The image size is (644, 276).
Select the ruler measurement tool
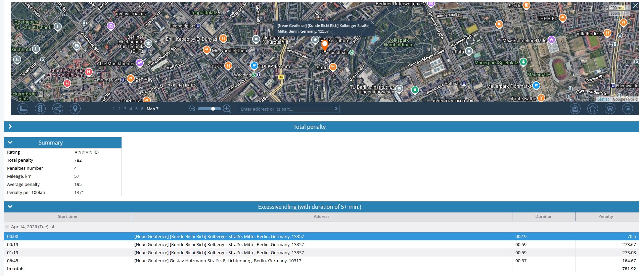[23, 109]
